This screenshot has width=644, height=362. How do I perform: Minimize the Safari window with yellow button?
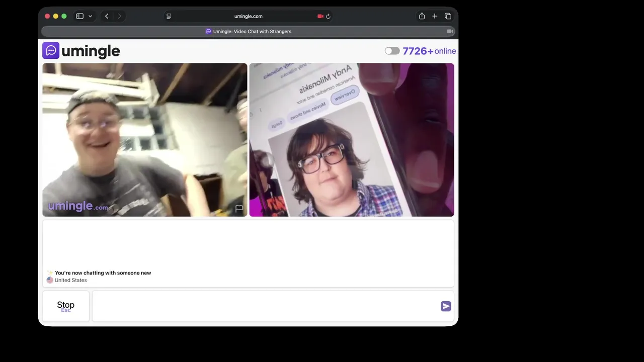coord(56,16)
